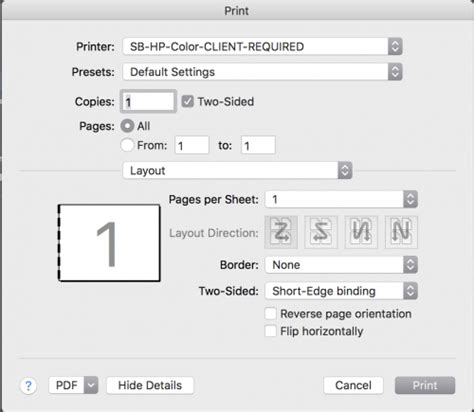Open the Presets dropdown showing Default Settings

[263, 72]
